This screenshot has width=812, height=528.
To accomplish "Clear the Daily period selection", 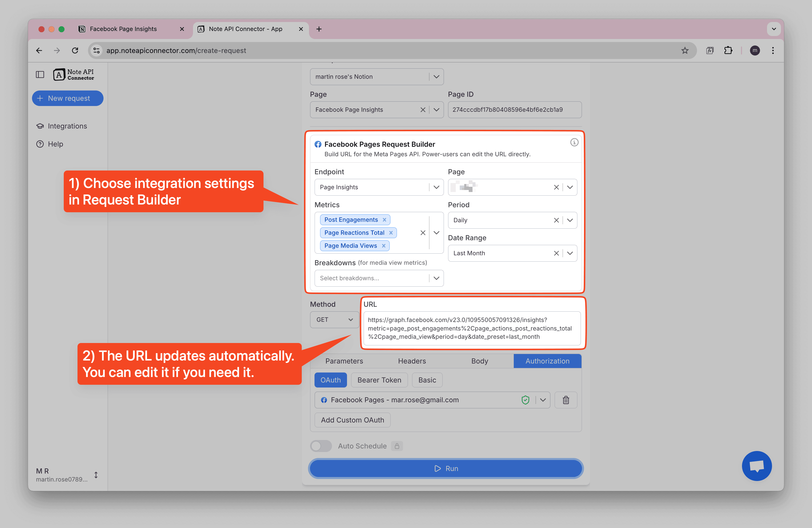I will click(556, 220).
